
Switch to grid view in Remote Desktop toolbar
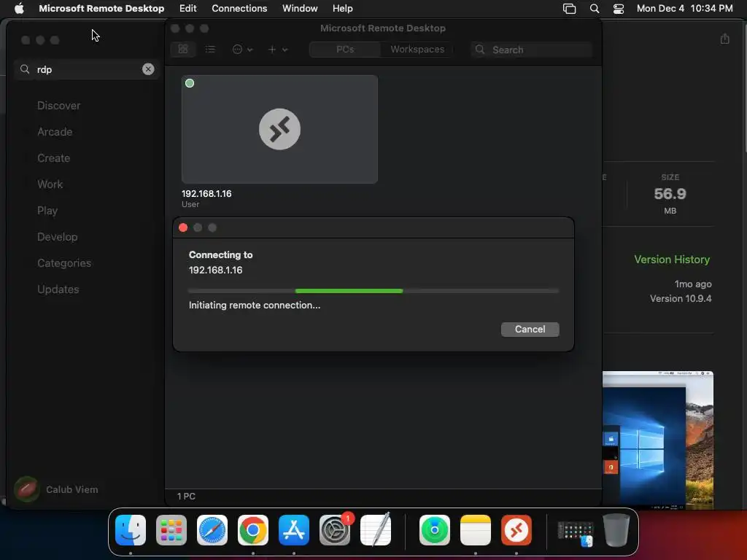[x=183, y=49]
